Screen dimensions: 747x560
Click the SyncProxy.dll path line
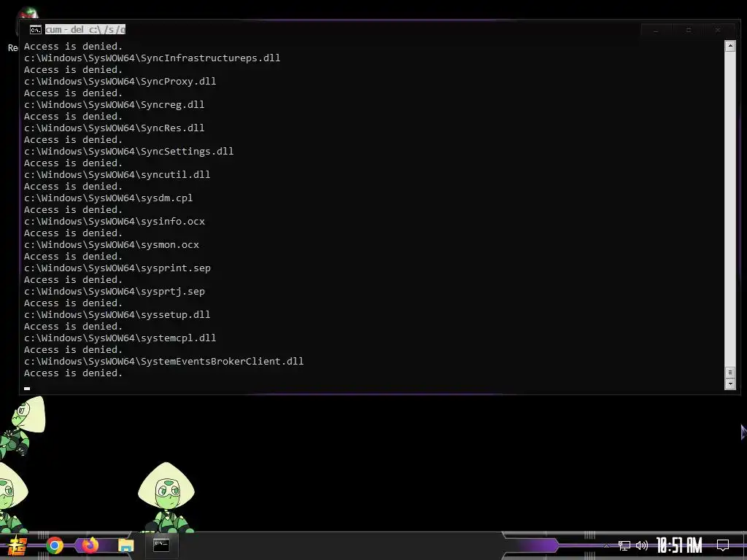point(120,82)
